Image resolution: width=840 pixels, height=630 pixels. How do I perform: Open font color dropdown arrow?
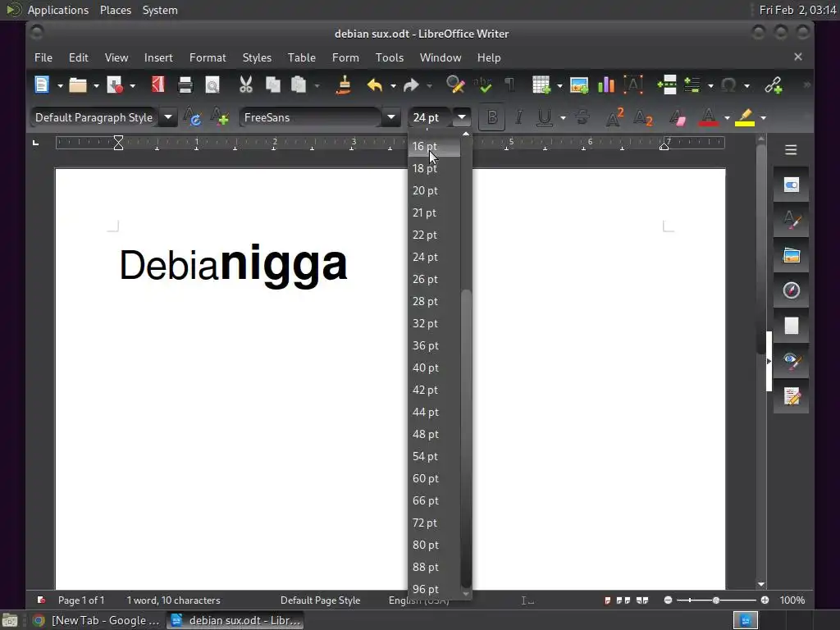pyautogui.click(x=727, y=118)
